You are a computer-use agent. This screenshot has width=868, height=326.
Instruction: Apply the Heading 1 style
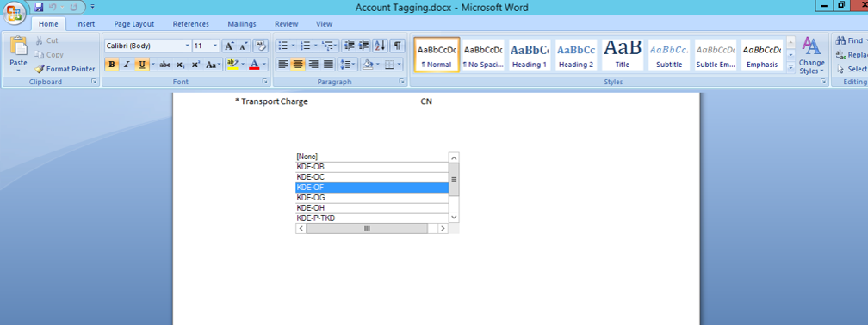530,55
